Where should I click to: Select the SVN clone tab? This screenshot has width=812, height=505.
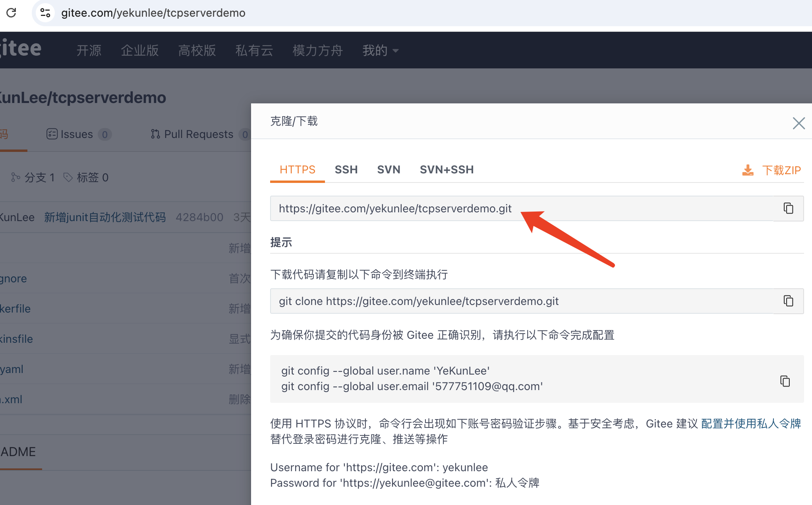point(389,170)
